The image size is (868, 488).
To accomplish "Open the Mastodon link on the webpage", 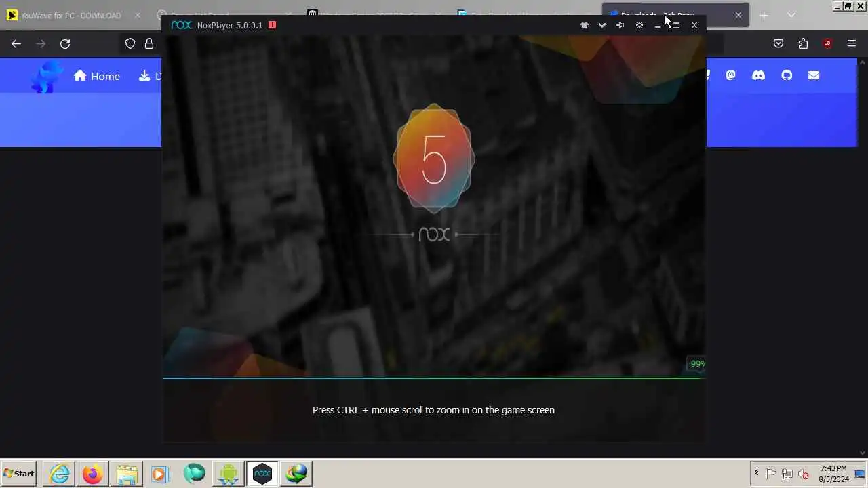I will click(x=730, y=75).
